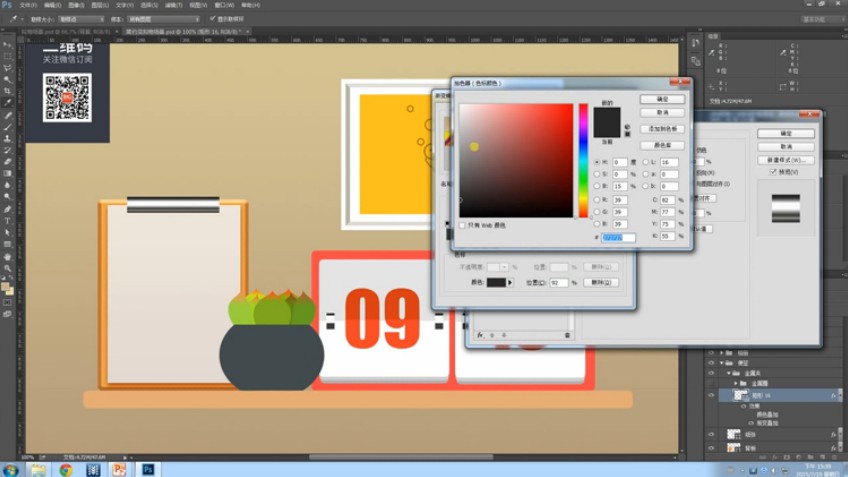
Task: Click the Screen Mode icon in the toolbox
Action: click(8, 314)
